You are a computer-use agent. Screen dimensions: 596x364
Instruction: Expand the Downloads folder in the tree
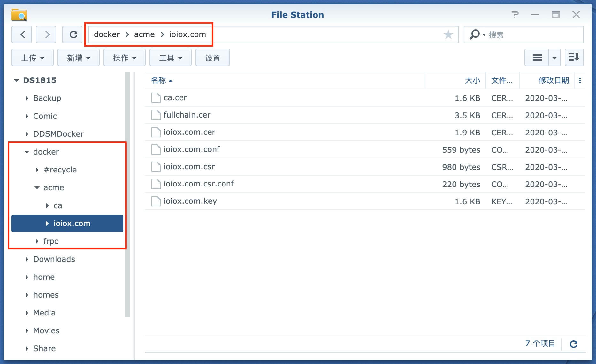click(x=27, y=259)
